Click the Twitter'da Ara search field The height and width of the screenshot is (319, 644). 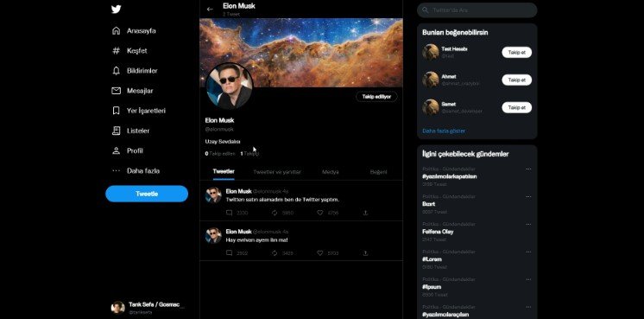coord(477,10)
